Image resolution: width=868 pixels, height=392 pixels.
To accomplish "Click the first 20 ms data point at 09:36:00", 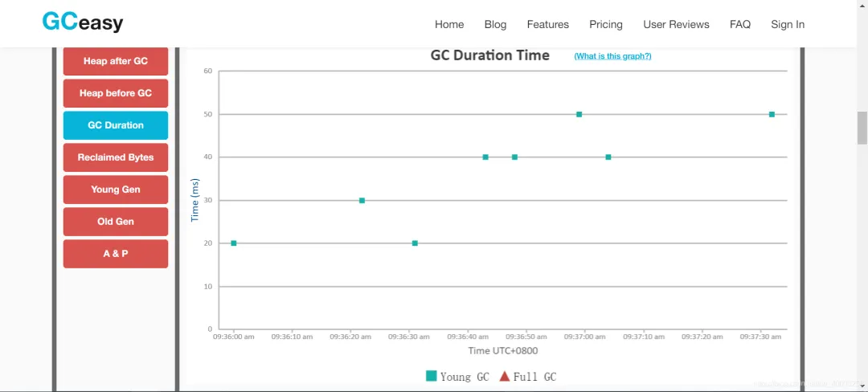I will (x=234, y=243).
